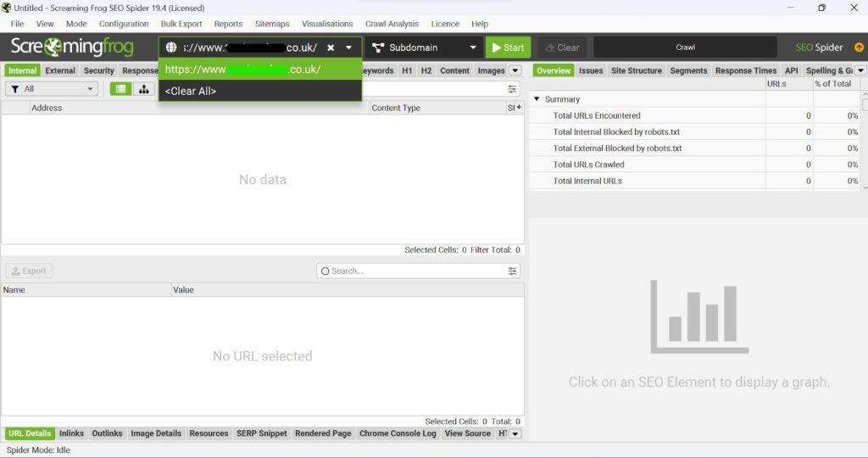Expand more main tabs dropdown arrow
The height and width of the screenshot is (458, 868).
(515, 70)
